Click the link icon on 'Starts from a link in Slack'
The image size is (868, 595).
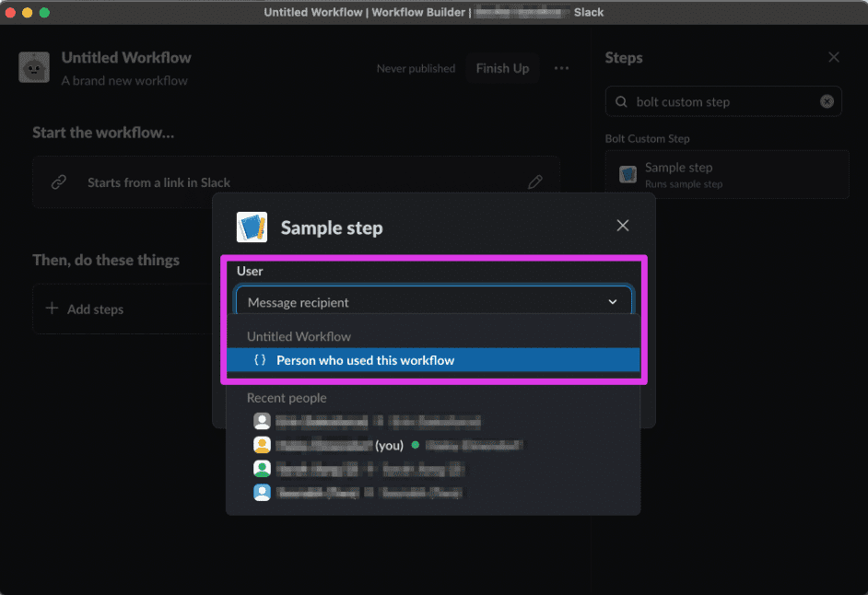pos(59,181)
